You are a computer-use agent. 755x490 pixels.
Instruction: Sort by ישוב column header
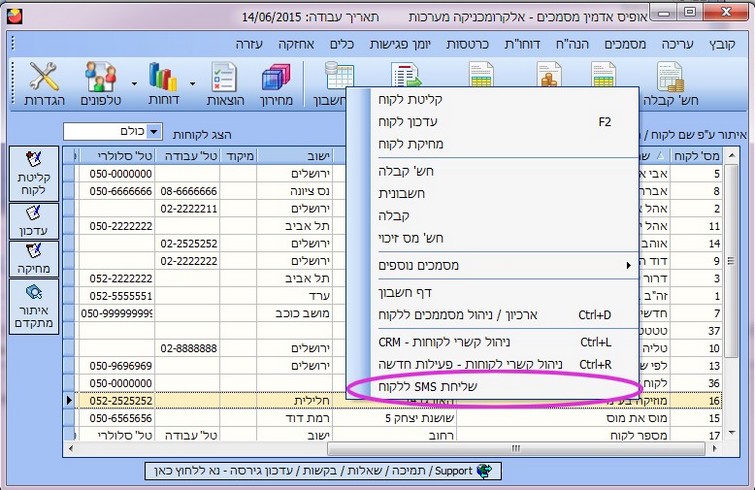pos(295,156)
